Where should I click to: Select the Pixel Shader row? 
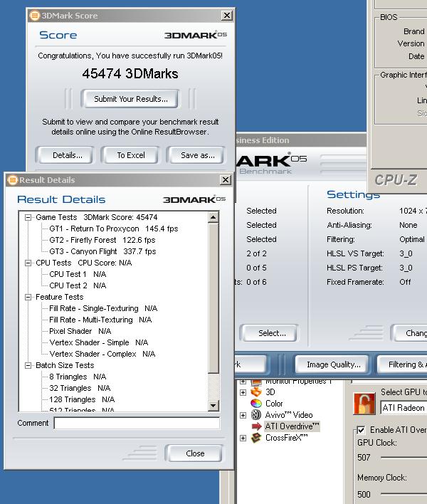pyautogui.click(x=80, y=331)
